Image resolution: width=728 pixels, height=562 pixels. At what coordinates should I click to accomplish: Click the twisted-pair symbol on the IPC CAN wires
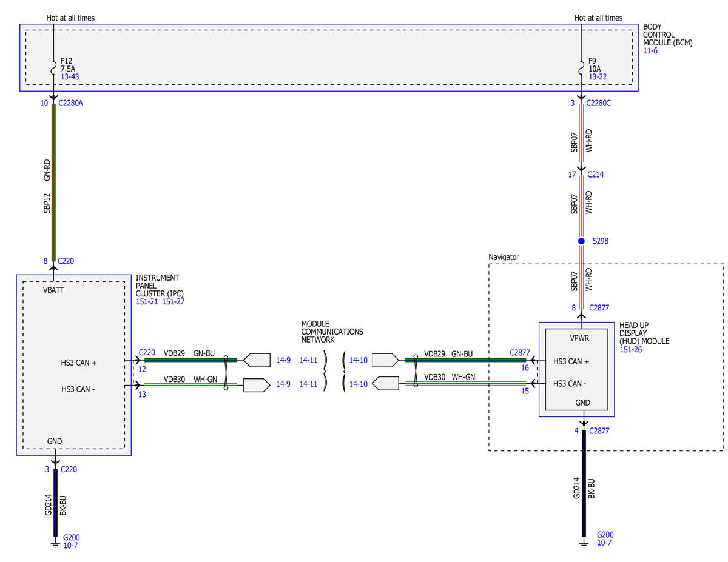pyautogui.click(x=226, y=372)
